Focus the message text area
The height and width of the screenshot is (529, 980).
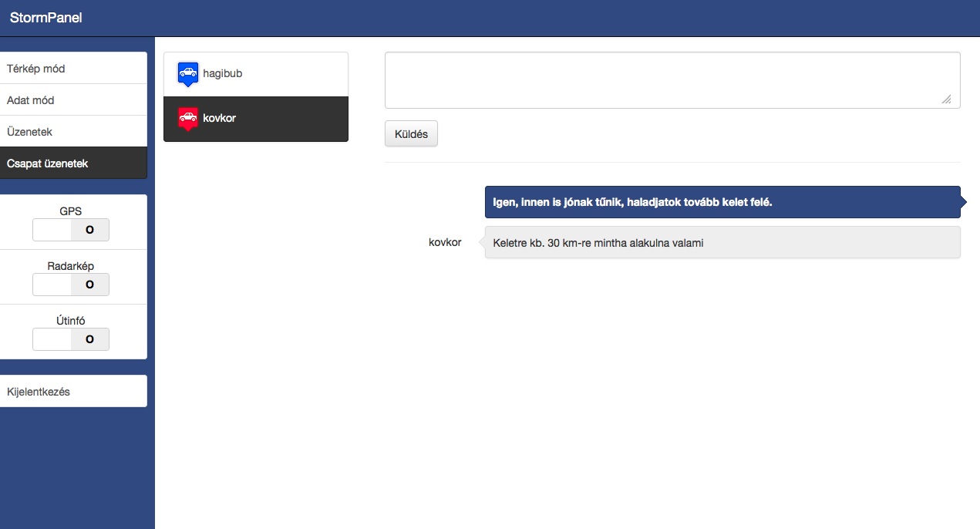tap(672, 80)
